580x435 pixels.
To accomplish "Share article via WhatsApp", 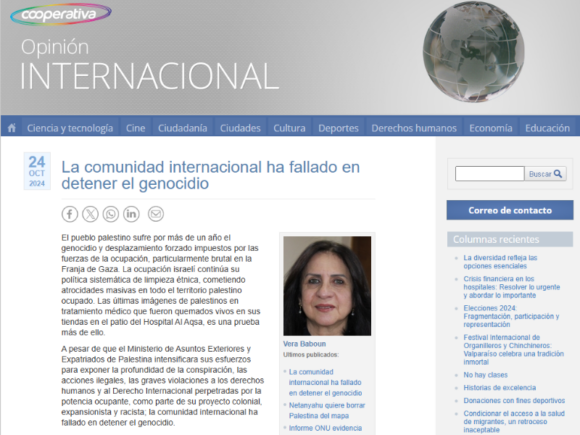I will (x=111, y=214).
